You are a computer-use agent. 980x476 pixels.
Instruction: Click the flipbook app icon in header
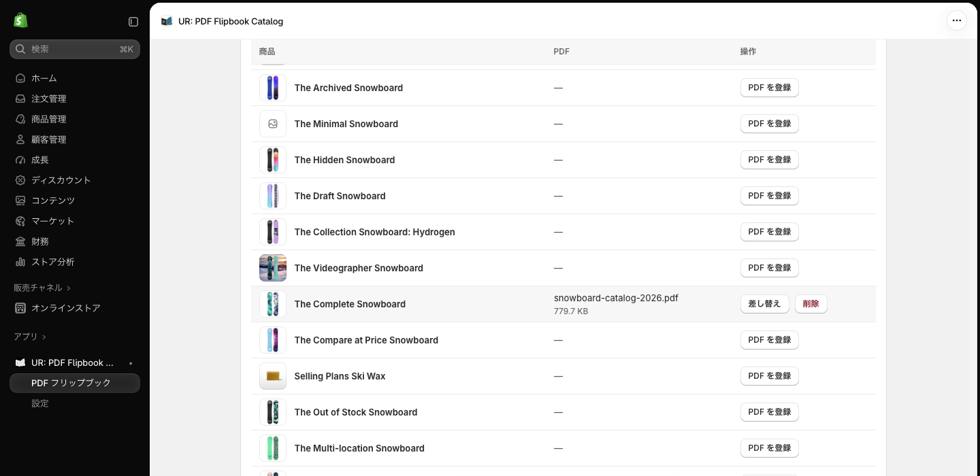point(167,21)
